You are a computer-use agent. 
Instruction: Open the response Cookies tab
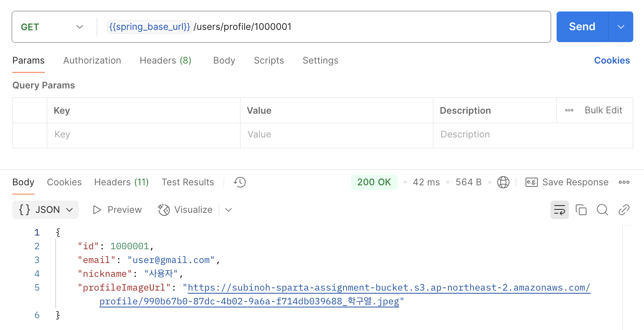pyautogui.click(x=64, y=182)
